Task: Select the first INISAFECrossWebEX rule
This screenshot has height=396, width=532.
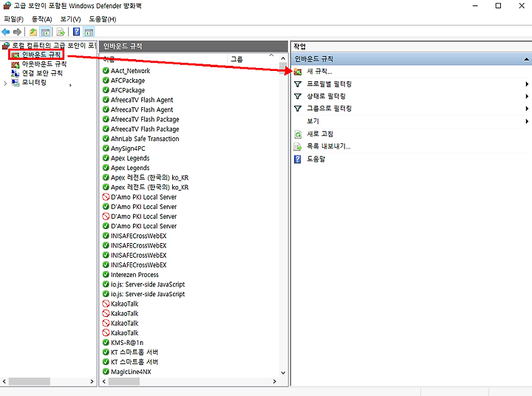Action: [139, 236]
